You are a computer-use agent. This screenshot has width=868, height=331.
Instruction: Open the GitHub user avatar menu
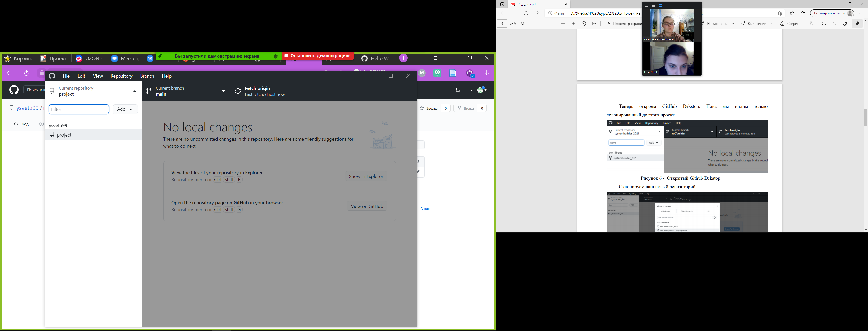482,90
